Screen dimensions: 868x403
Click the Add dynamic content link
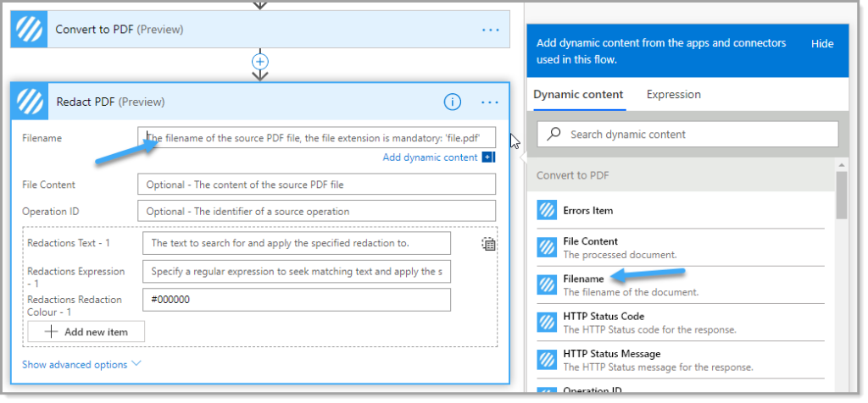[430, 157]
